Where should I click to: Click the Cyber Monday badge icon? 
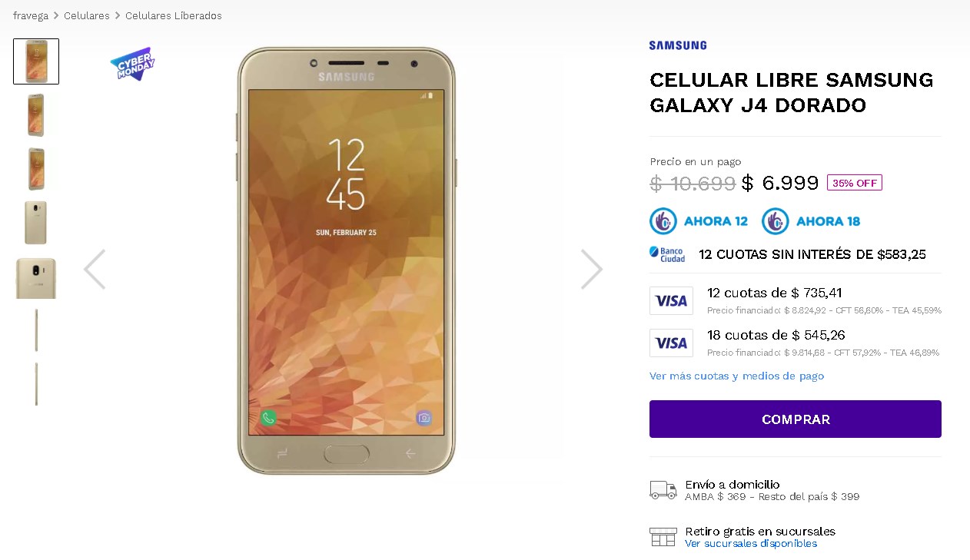[x=133, y=64]
